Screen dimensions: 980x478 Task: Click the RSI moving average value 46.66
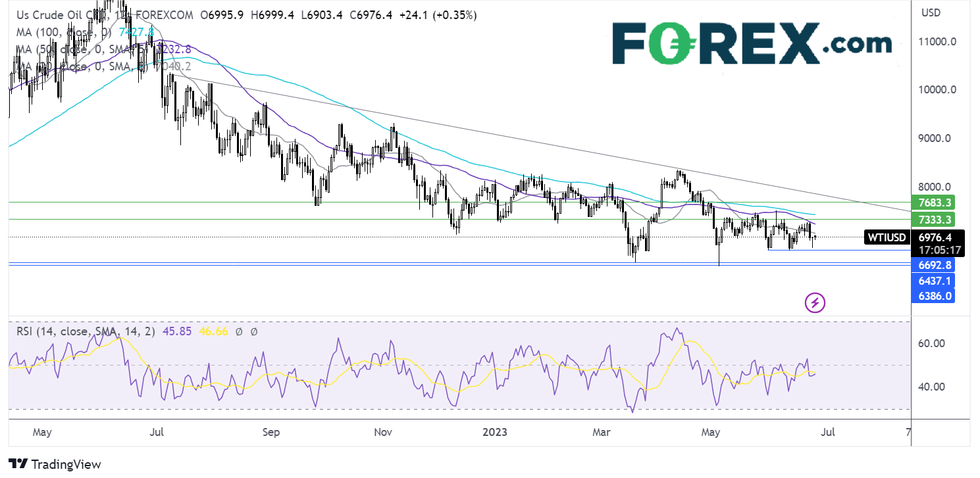click(x=213, y=331)
